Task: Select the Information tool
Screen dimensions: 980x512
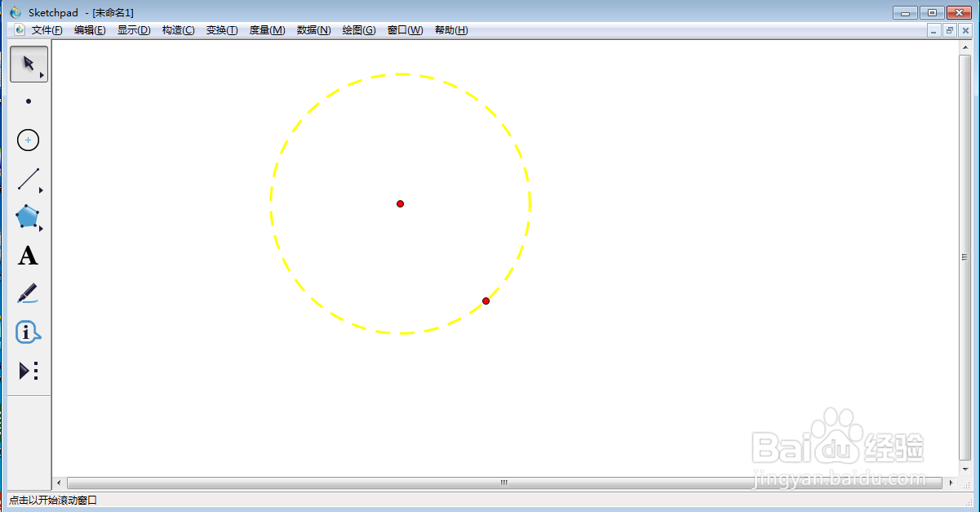Action: click(29, 332)
